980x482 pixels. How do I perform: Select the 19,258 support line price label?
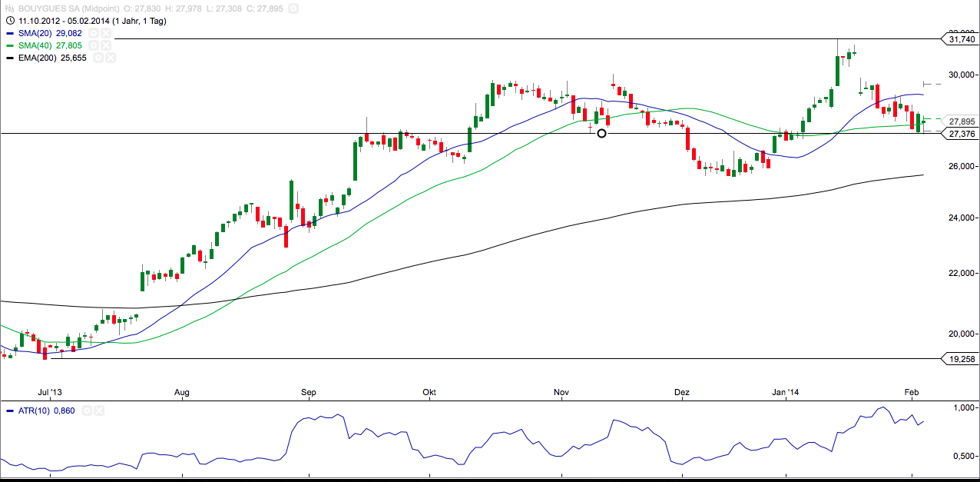(960, 359)
